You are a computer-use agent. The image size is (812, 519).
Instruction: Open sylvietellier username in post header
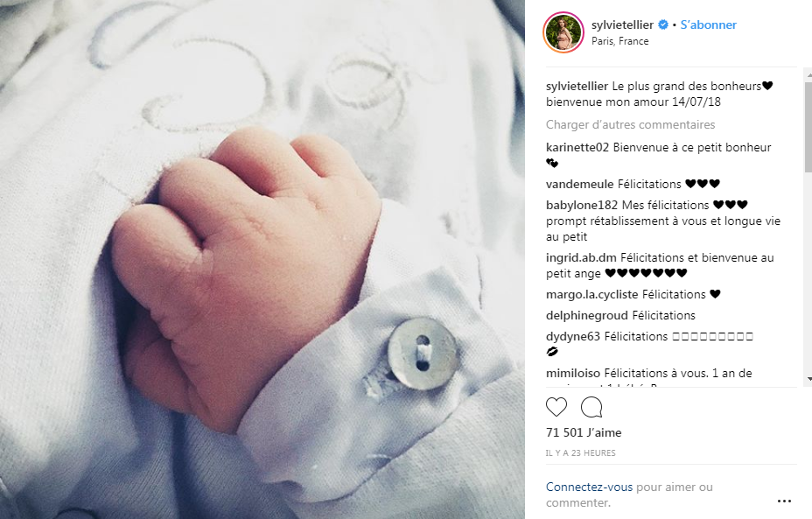point(622,25)
